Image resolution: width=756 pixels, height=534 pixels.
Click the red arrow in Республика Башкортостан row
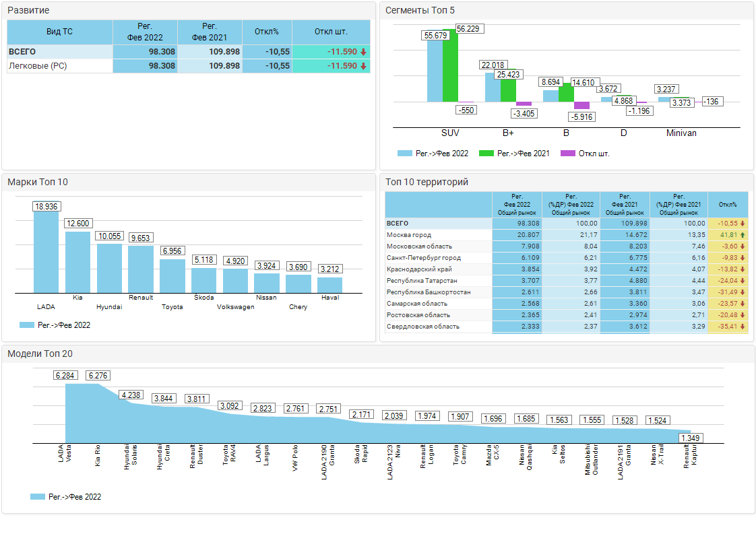tap(743, 292)
